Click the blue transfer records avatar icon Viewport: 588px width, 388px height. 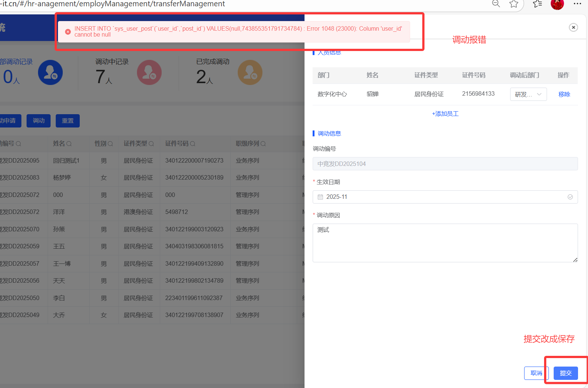(x=50, y=72)
